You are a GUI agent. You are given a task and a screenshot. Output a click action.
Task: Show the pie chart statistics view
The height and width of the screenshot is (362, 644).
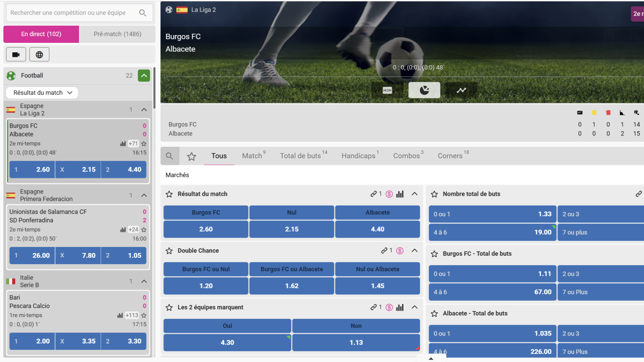(424, 90)
